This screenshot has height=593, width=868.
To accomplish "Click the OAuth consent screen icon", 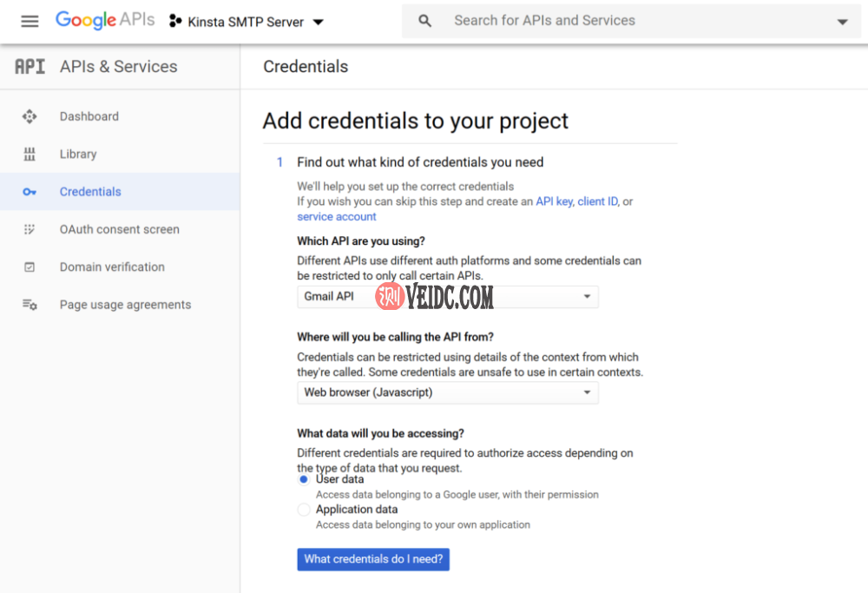I will coord(30,229).
